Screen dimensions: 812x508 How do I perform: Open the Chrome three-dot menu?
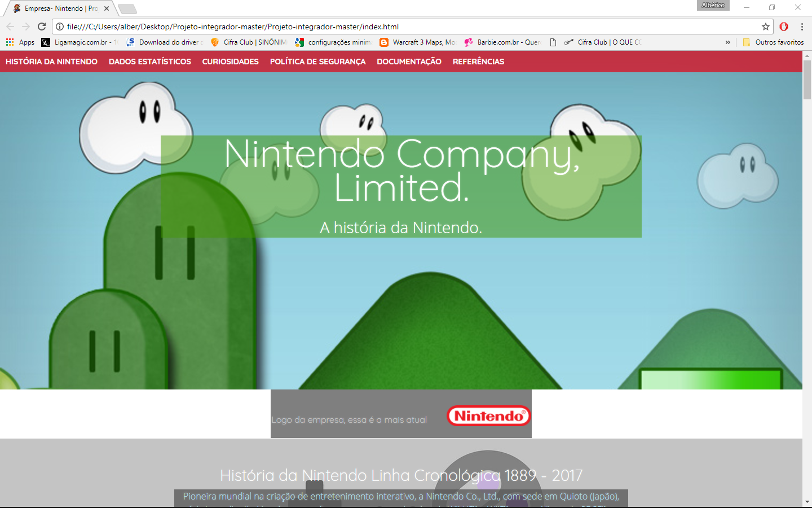click(x=802, y=27)
